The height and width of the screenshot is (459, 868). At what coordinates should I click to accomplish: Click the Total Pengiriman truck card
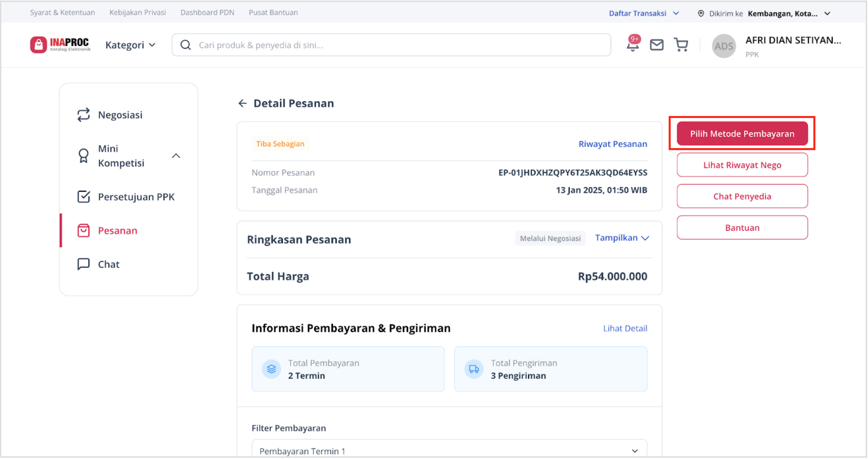point(551,369)
